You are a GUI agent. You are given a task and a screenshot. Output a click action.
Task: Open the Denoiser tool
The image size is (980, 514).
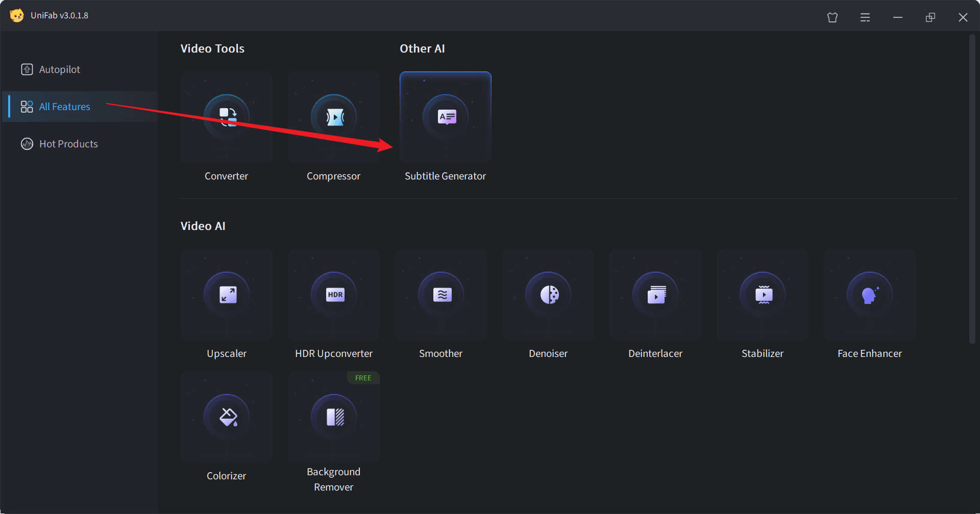(548, 295)
